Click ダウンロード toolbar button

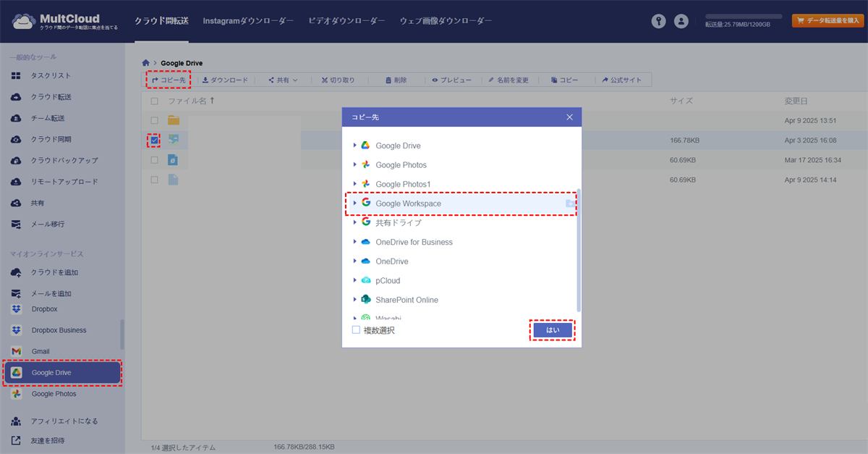(225, 80)
